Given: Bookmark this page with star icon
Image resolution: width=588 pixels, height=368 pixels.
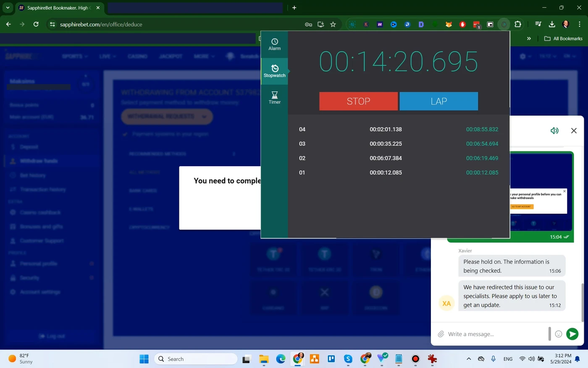Looking at the screenshot, I should [333, 24].
